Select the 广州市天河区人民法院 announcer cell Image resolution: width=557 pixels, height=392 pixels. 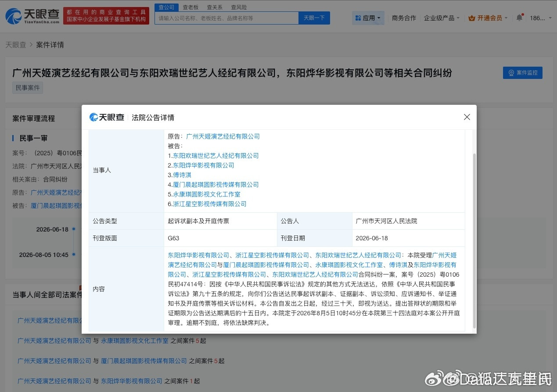409,221
